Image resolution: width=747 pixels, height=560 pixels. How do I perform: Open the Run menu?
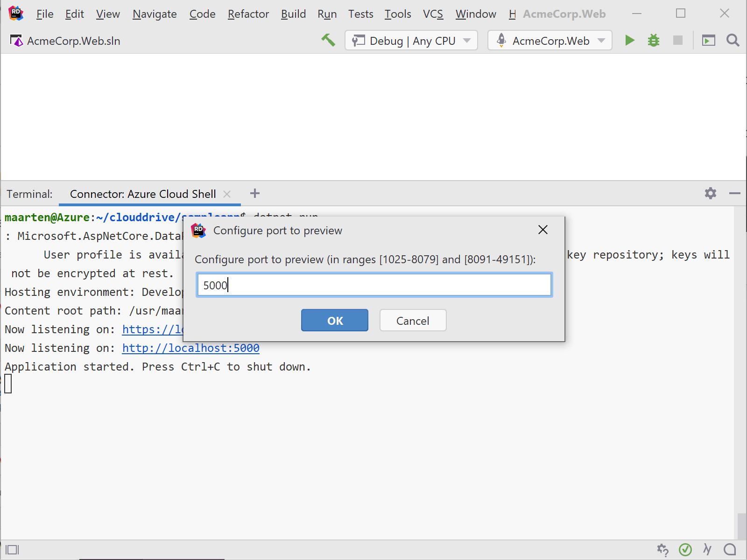point(327,14)
